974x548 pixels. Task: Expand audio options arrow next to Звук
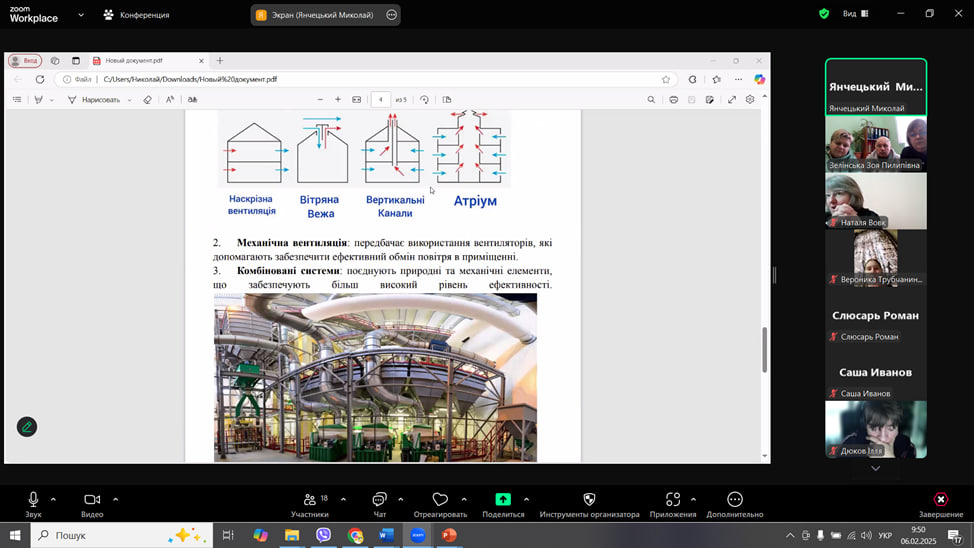click(53, 499)
